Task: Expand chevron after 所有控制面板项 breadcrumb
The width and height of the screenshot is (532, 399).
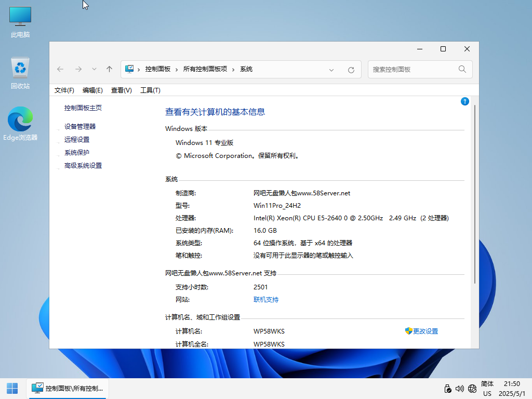Action: coord(233,70)
